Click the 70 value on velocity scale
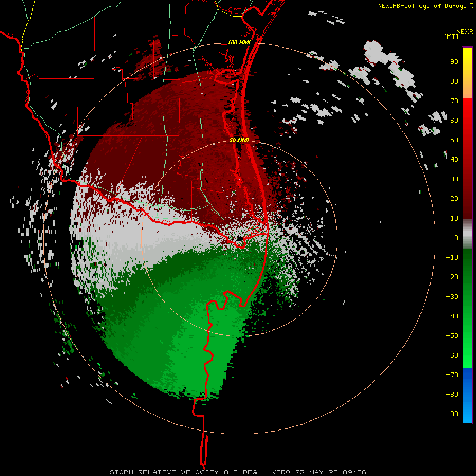Screen dimensions: 476x476 pos(454,101)
